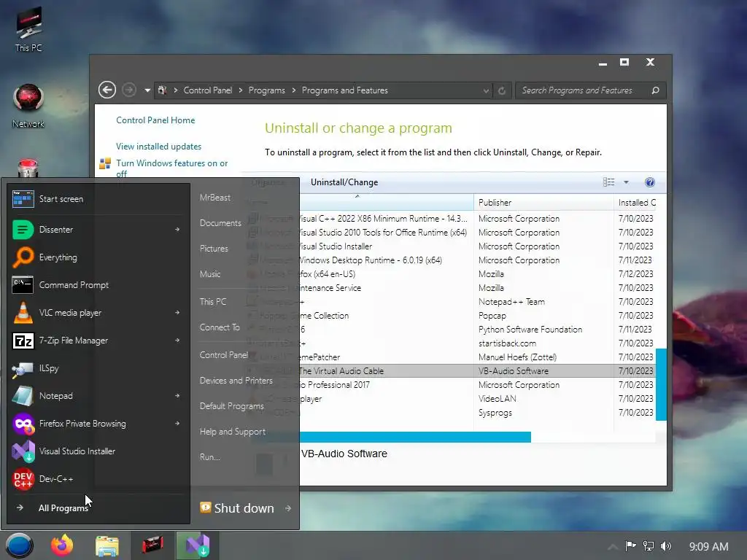The height and width of the screenshot is (560, 747).
Task: Switch to Visual Studio Installer taskbar icon
Action: (197, 545)
